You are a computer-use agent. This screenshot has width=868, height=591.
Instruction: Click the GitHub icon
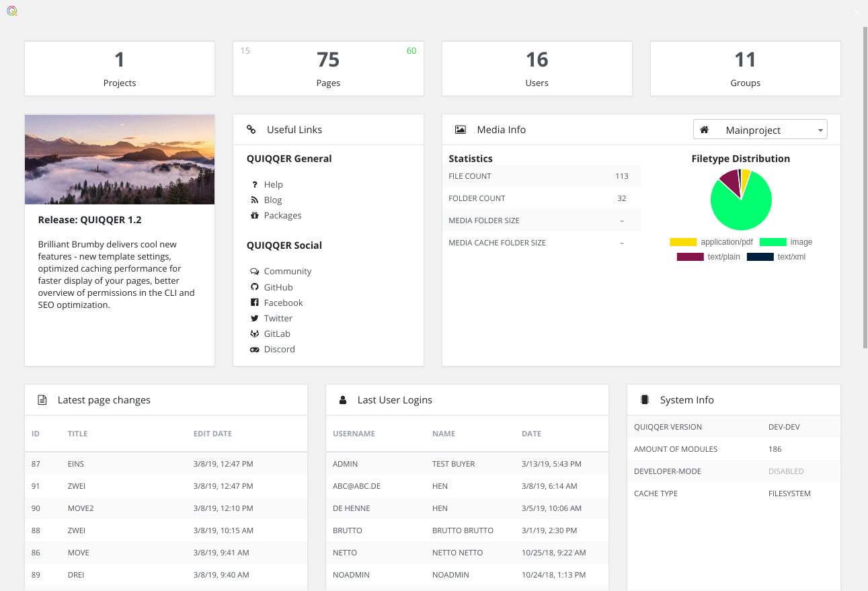(x=254, y=287)
